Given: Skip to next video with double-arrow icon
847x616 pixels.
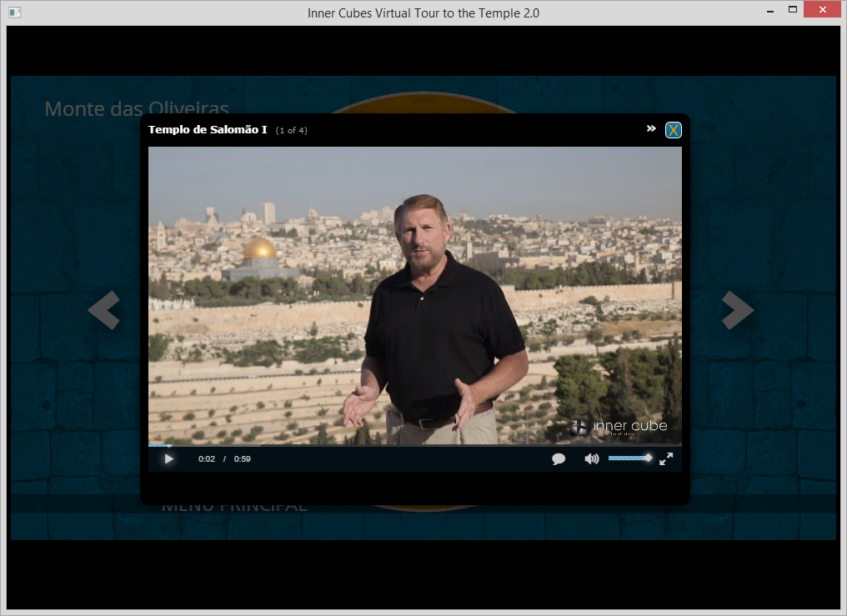Looking at the screenshot, I should pyautogui.click(x=651, y=128).
